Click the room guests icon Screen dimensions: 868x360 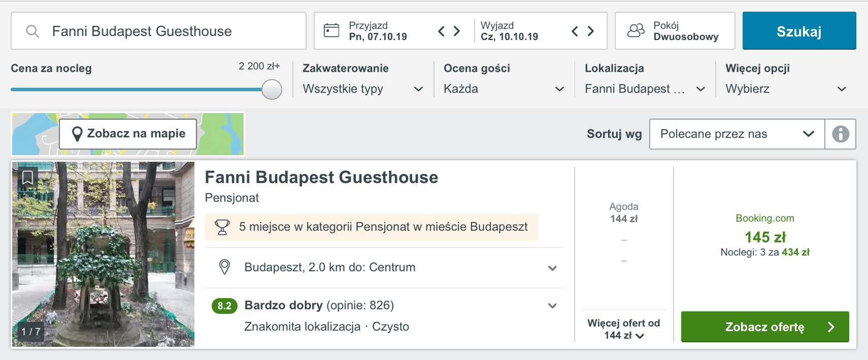click(x=636, y=31)
